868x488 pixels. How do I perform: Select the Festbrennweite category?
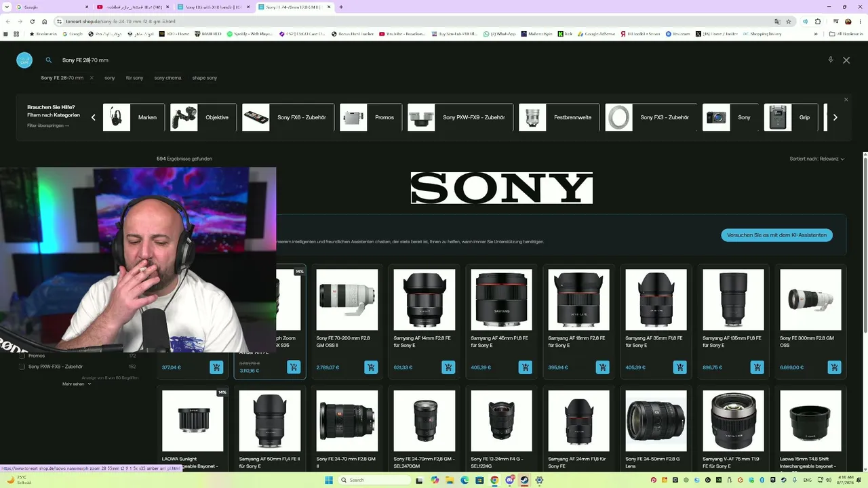[559, 117]
